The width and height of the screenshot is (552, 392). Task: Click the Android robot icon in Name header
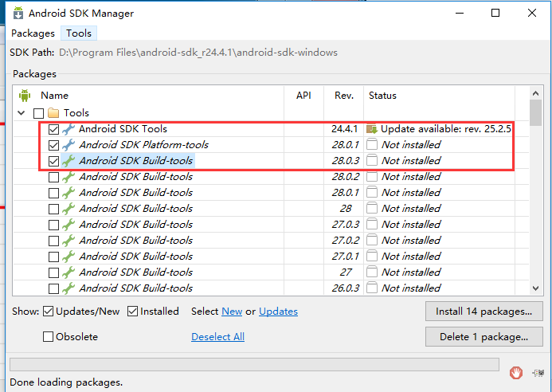(x=25, y=95)
